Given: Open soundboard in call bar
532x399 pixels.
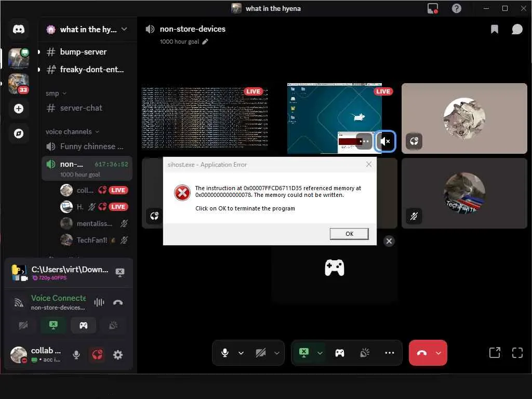Looking at the screenshot, I should [x=365, y=353].
